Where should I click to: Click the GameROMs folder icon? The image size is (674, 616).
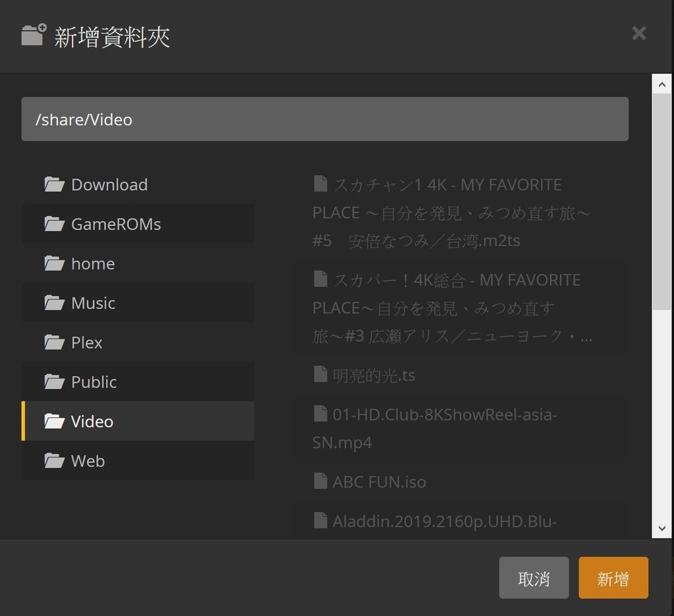(54, 224)
